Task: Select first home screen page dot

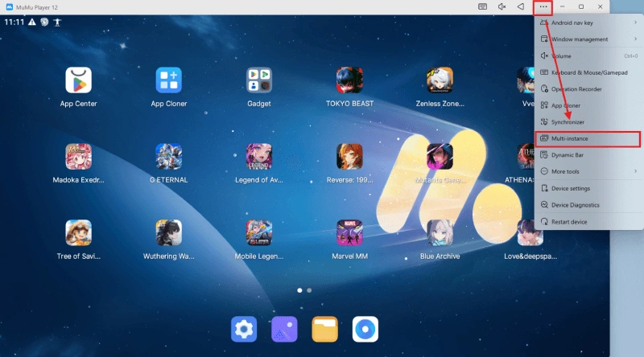Action: (x=299, y=290)
